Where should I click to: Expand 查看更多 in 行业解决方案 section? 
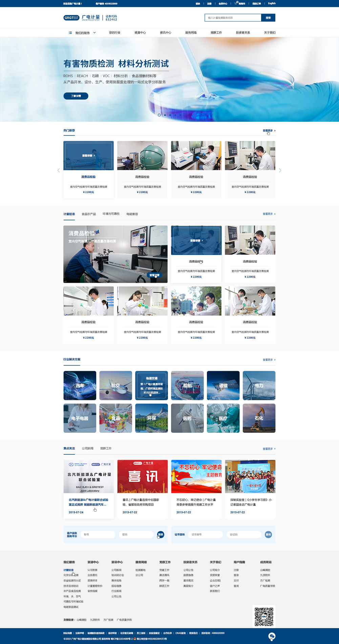pyautogui.click(x=269, y=360)
